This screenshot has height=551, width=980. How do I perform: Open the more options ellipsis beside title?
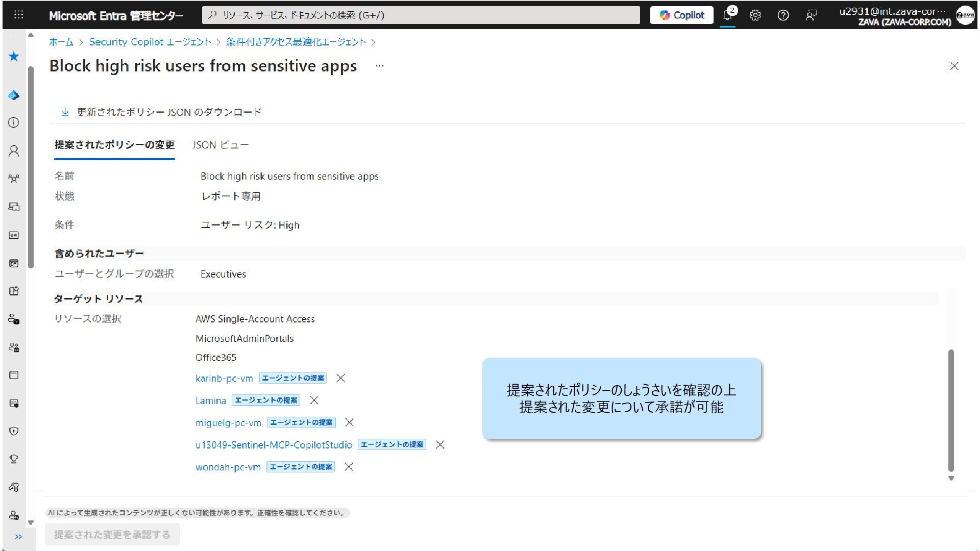[379, 66]
